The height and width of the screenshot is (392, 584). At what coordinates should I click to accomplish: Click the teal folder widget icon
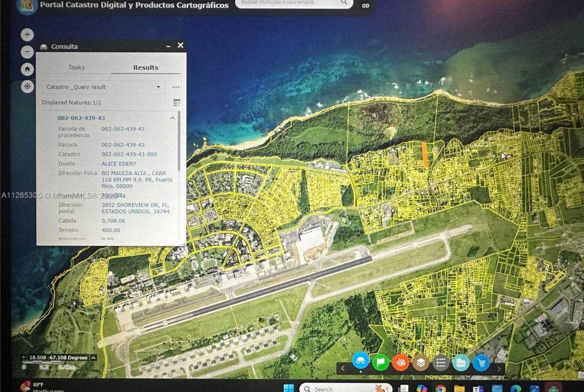[461, 363]
